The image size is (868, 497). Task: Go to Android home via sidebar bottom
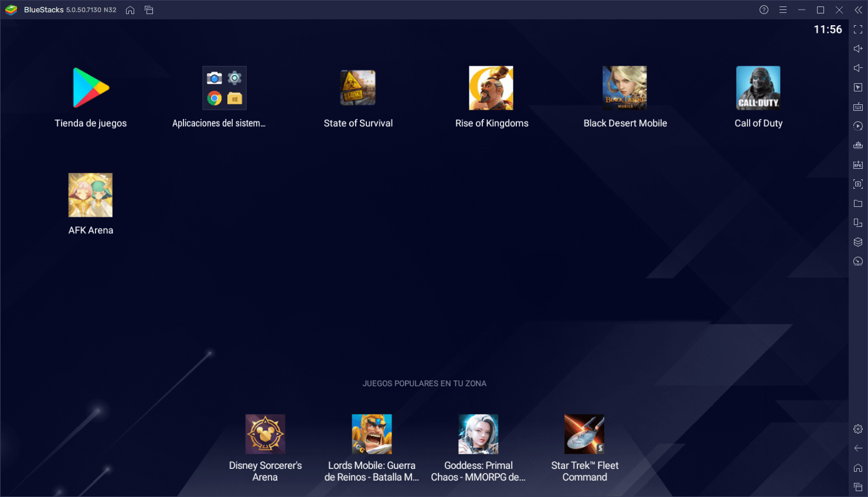[858, 468]
